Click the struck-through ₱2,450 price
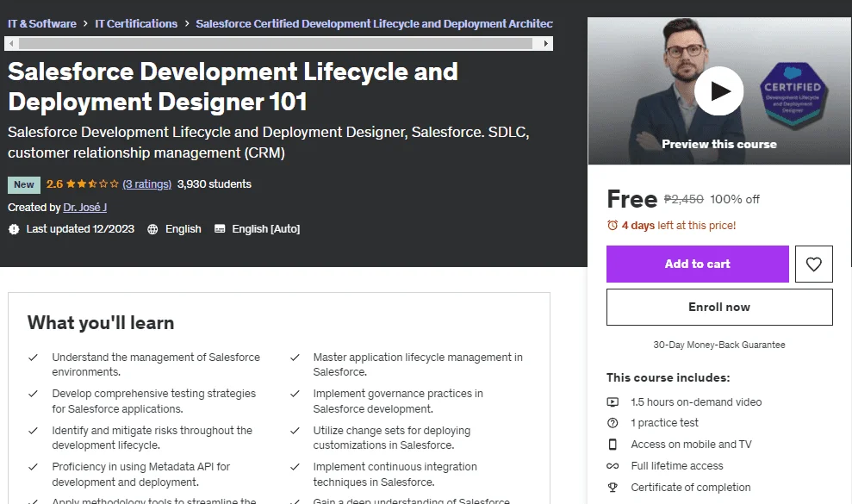The height and width of the screenshot is (504, 852). click(683, 199)
